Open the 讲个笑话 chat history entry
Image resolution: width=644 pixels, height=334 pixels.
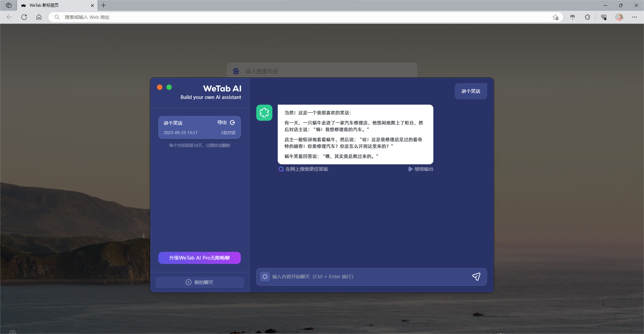click(199, 127)
